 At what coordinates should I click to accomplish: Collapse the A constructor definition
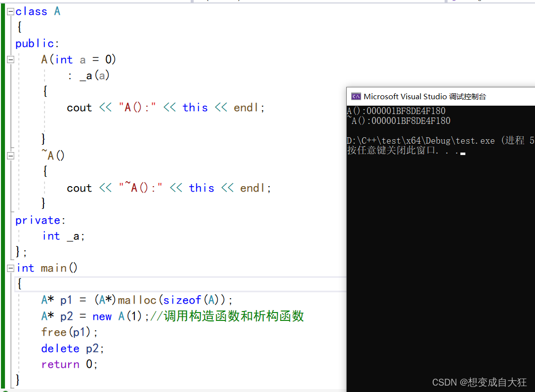tap(10, 59)
